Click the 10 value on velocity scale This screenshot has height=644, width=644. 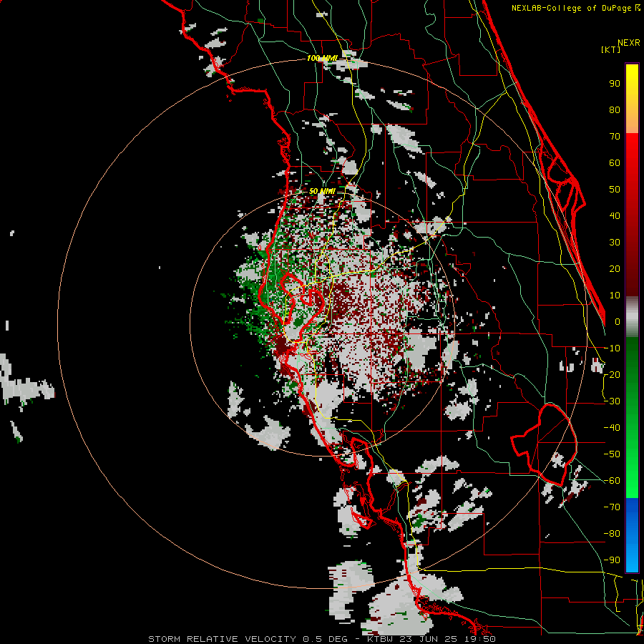click(615, 296)
